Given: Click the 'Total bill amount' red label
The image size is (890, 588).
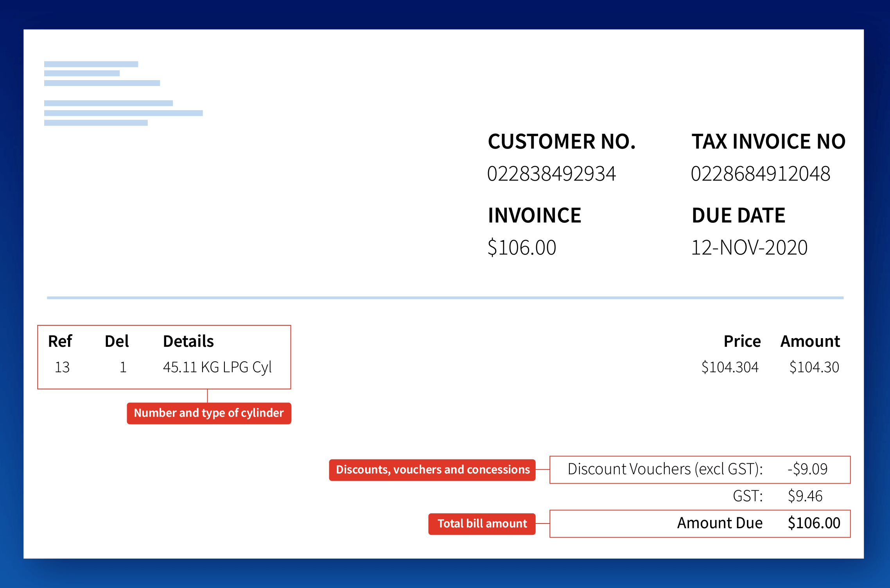Looking at the screenshot, I should 482,523.
